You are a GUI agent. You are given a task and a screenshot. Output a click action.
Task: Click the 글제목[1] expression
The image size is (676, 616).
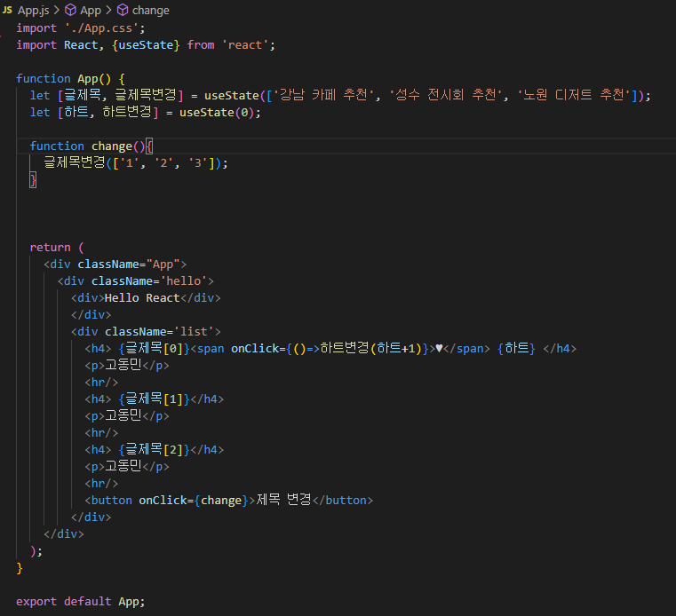click(154, 399)
